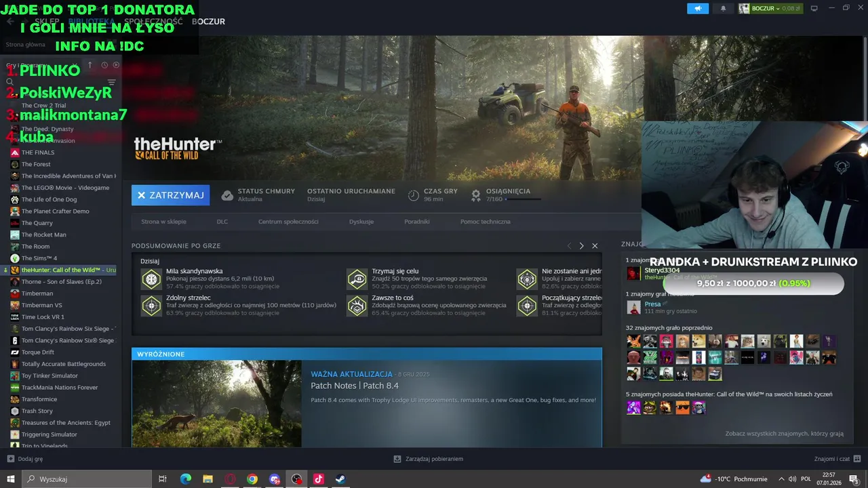Open Znajomi i czat

click(x=837, y=459)
